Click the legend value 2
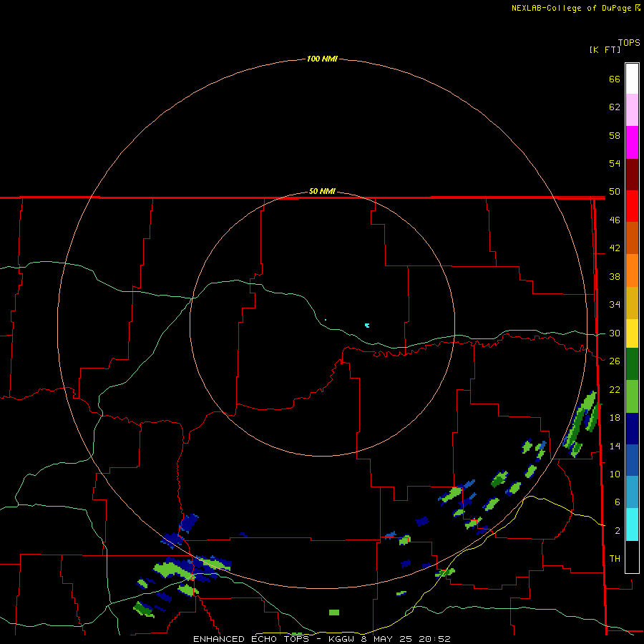 [x=618, y=531]
